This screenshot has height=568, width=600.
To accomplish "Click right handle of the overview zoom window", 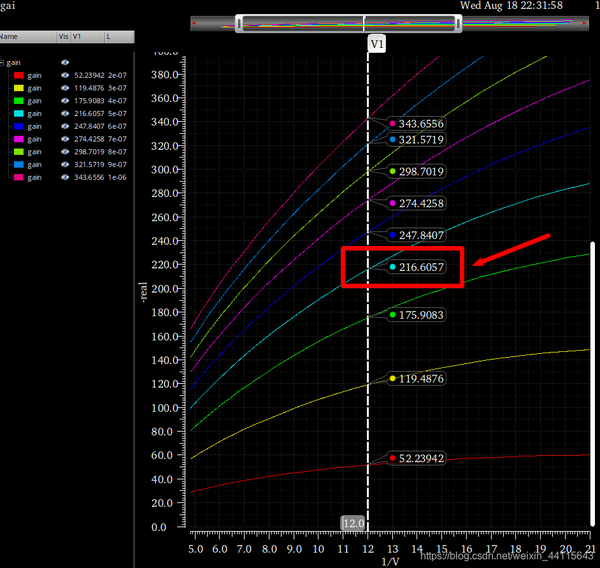I will pyautogui.click(x=458, y=23).
